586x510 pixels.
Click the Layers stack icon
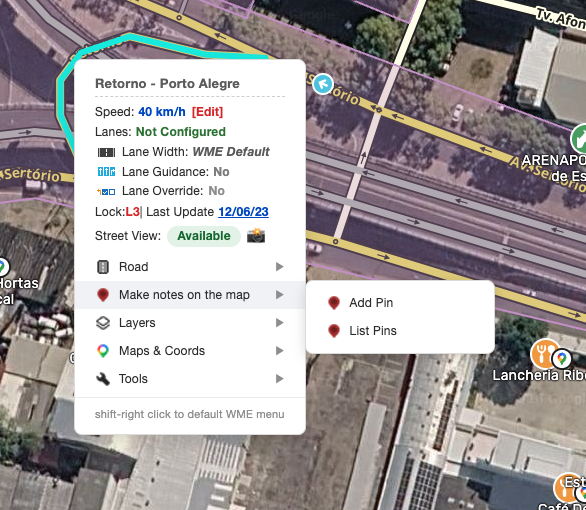pos(103,323)
